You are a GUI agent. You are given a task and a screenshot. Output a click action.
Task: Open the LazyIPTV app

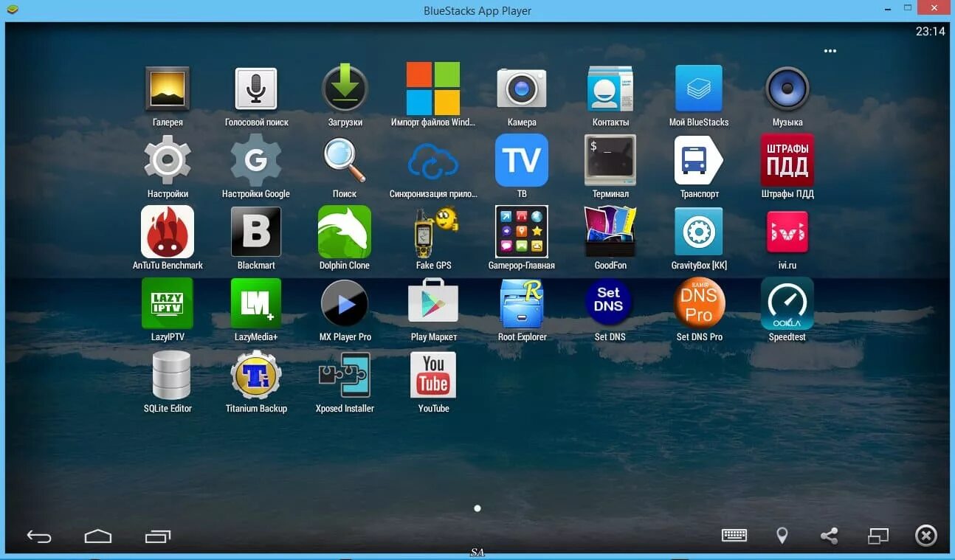click(x=168, y=303)
